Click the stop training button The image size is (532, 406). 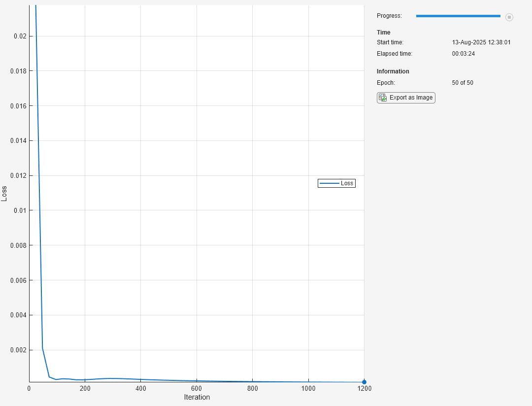point(509,17)
